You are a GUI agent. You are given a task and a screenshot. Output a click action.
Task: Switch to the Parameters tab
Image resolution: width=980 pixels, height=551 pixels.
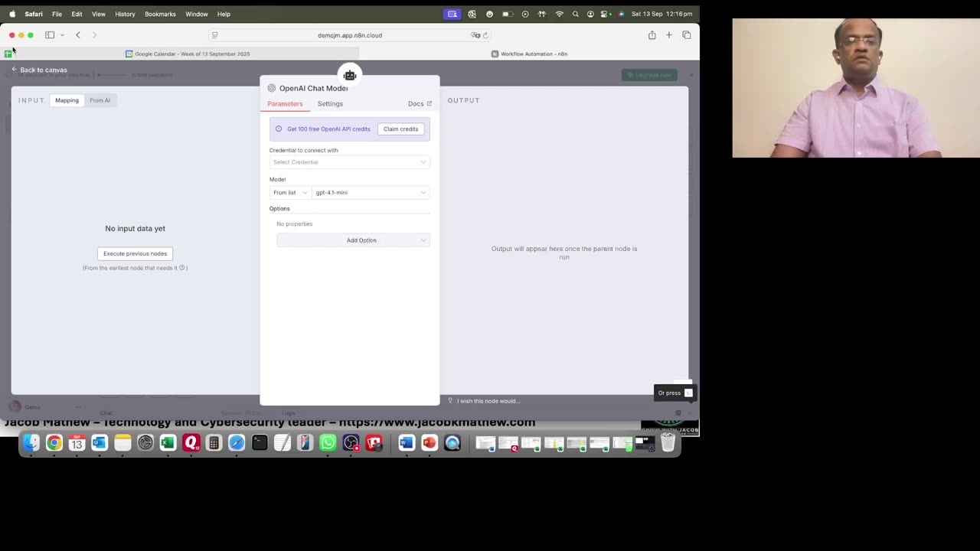tap(285, 103)
